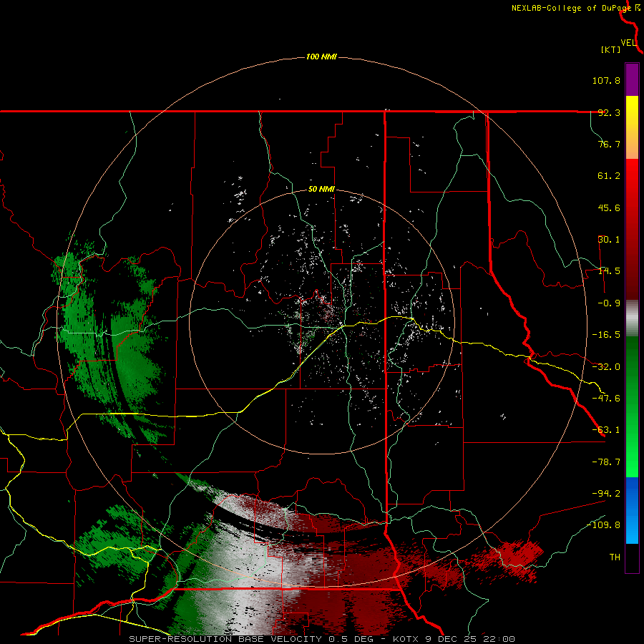
Task: Select the gray near-zero segment of the color bar
Action: point(632,318)
